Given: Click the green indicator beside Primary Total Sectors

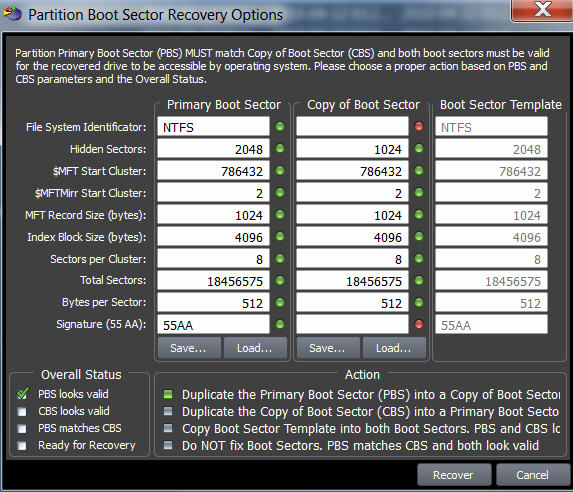Looking at the screenshot, I should coord(280,280).
